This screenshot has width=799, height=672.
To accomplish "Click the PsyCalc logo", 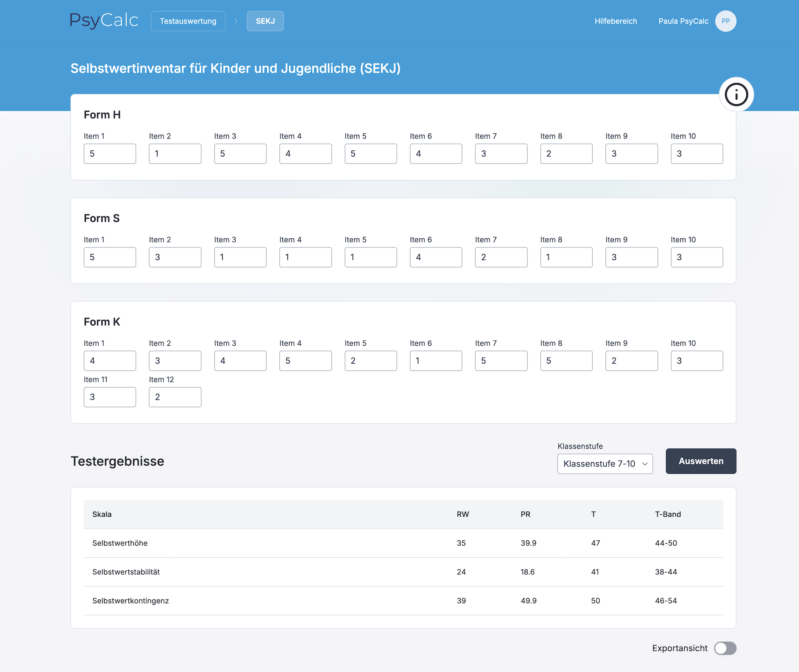I will coord(104,21).
